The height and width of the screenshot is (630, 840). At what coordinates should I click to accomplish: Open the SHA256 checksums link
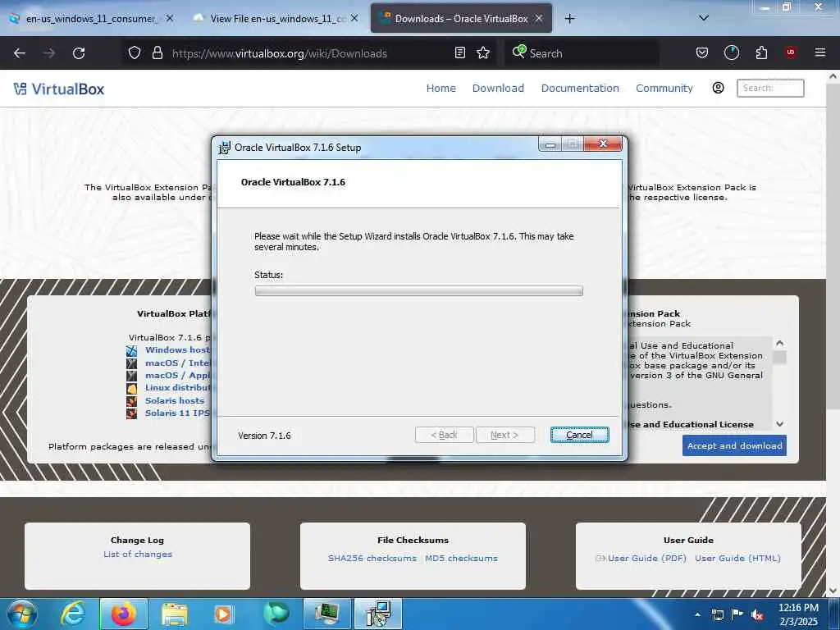372,558
